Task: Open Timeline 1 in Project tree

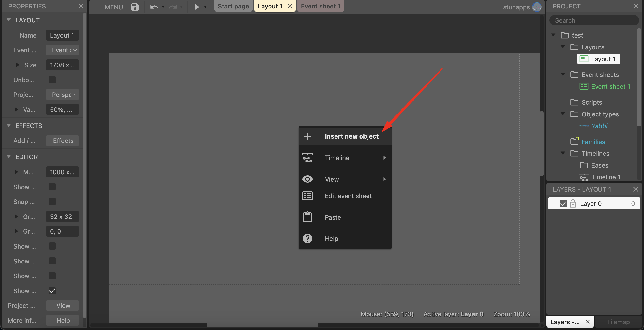Action: click(605, 177)
